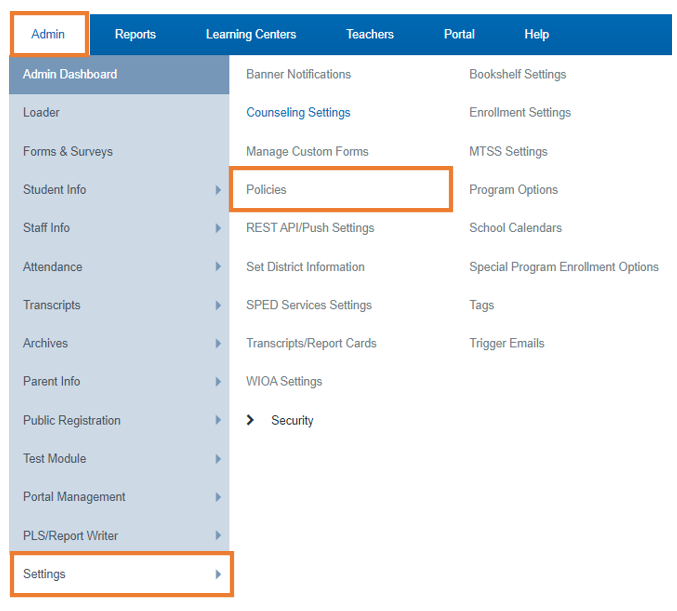Select the Settings menu item

pos(122,574)
